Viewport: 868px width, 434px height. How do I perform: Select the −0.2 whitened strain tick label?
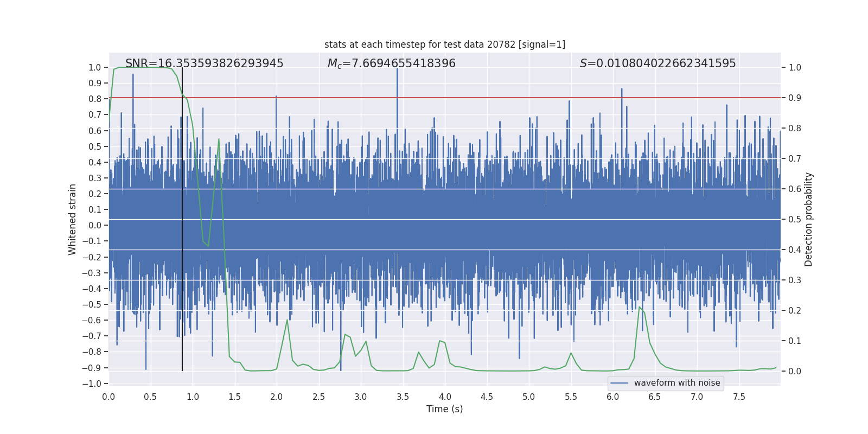point(92,257)
